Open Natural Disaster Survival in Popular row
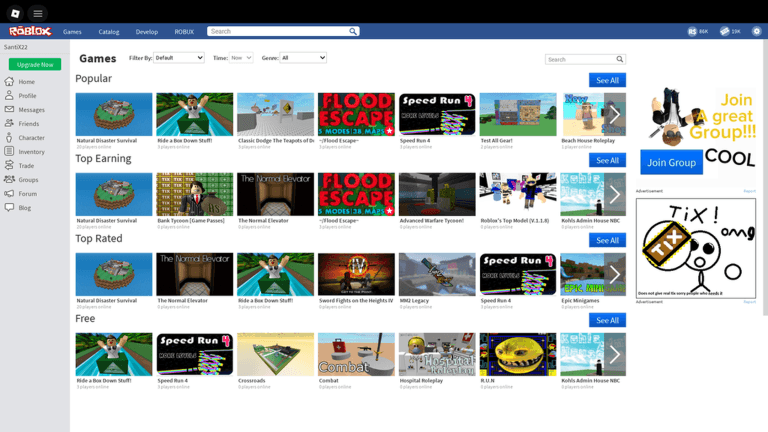 click(114, 114)
